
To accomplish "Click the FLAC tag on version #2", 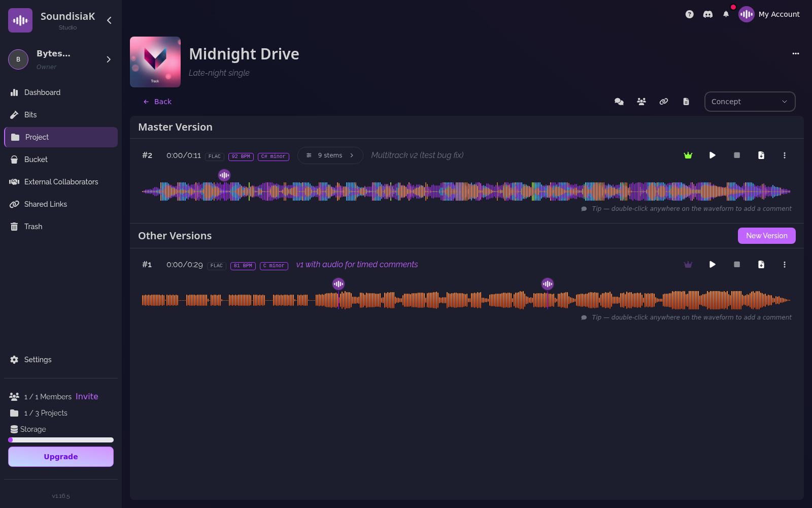I will (215, 156).
